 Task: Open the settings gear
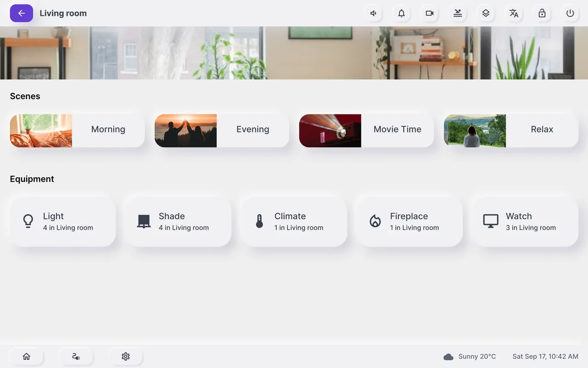click(x=125, y=356)
